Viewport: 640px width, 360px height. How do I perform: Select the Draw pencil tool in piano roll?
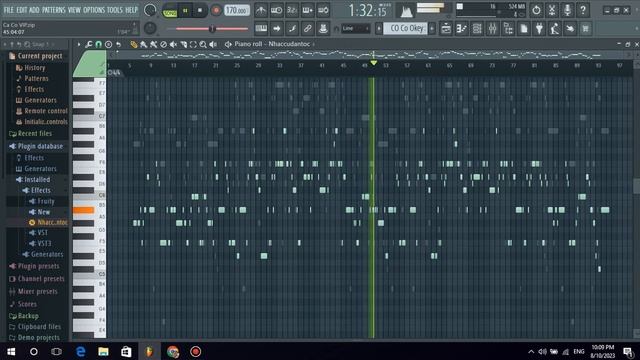coord(134,44)
